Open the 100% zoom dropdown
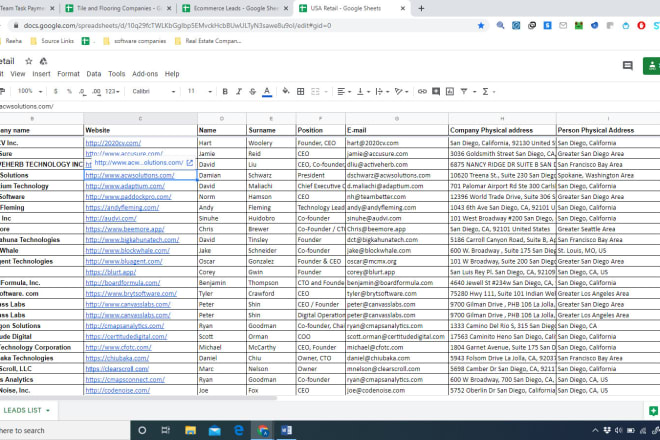The width and height of the screenshot is (660, 440). [29, 91]
